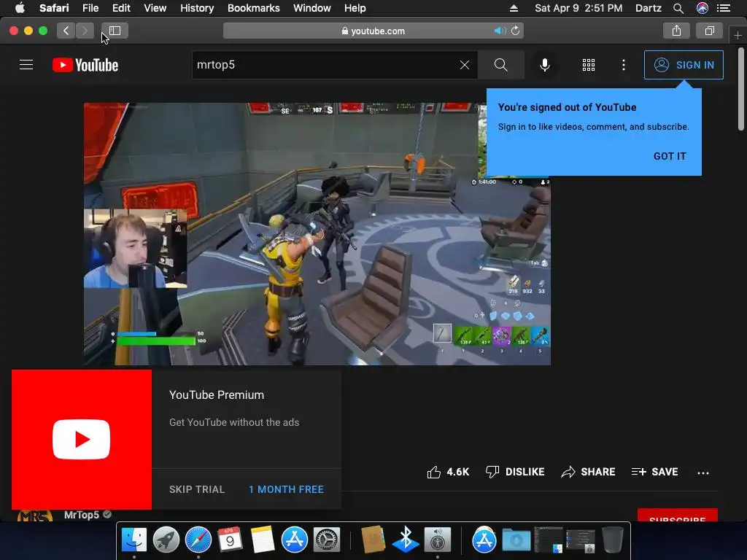Click the DISLIKE button
747x560 pixels.
pos(515,472)
